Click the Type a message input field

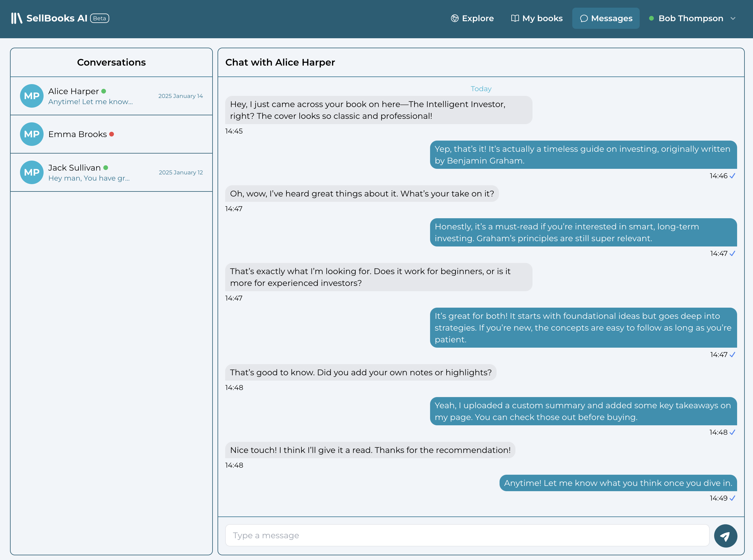tap(407, 535)
